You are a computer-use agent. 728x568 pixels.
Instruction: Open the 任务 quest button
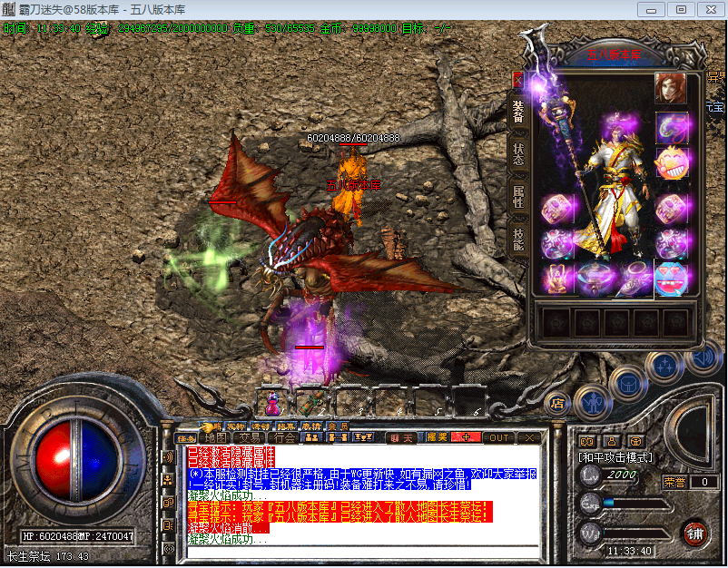point(187,437)
